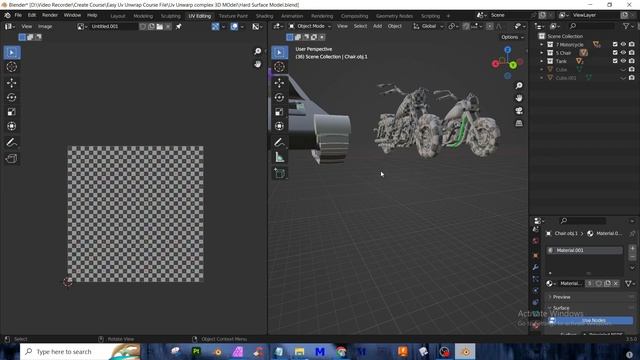Select the Transform tool in UV editor
This screenshot has width=640, height=360.
pyautogui.click(x=11, y=126)
